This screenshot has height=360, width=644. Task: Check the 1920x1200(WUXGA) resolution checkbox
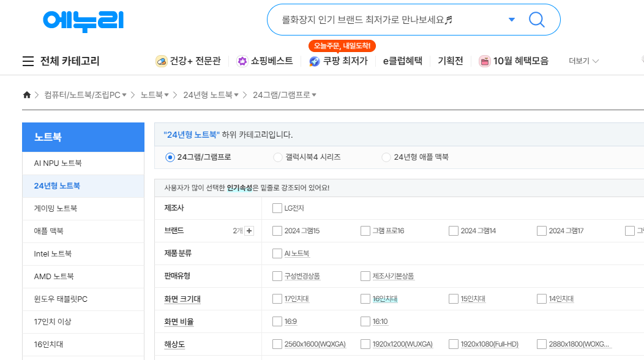[x=365, y=344]
